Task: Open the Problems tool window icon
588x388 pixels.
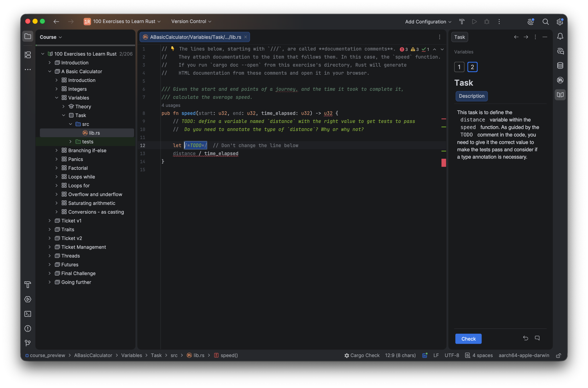Action: point(28,329)
